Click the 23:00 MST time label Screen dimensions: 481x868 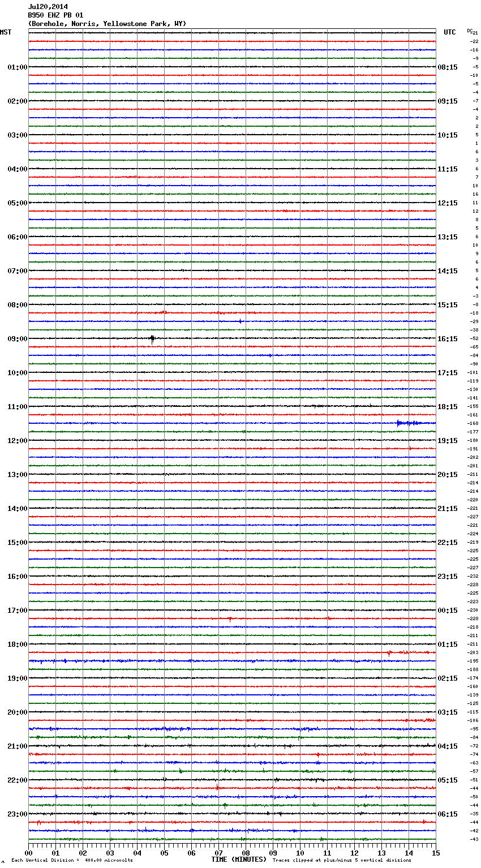(x=18, y=814)
